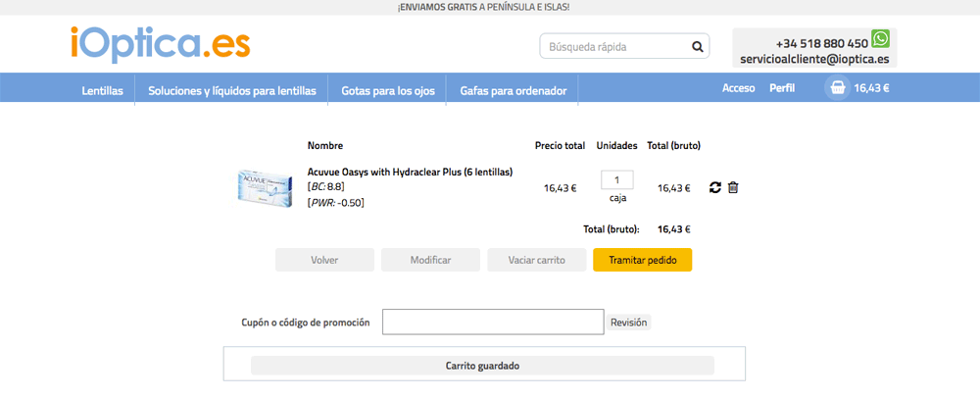Click the Perfil link
This screenshot has height=398, width=980.
click(x=782, y=88)
